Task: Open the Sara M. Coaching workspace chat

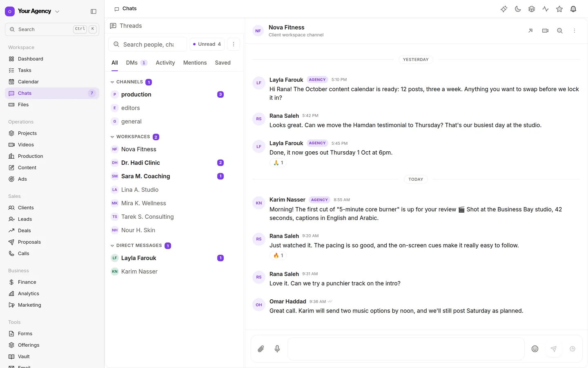Action: tap(168, 176)
